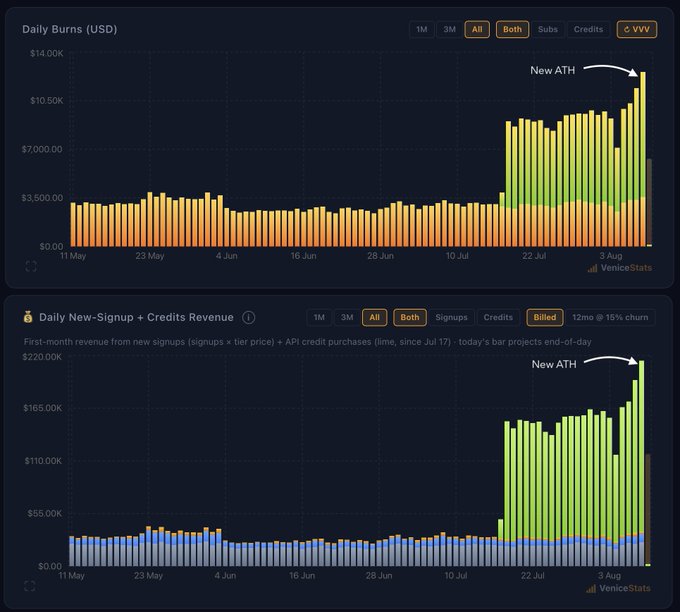The width and height of the screenshot is (680, 612).
Task: Switch Revenue chart to Billed mode
Action: coord(545,317)
